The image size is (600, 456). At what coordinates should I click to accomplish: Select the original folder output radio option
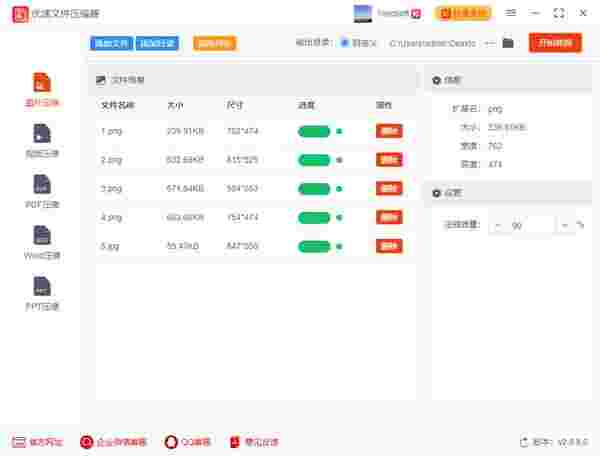tap(345, 43)
